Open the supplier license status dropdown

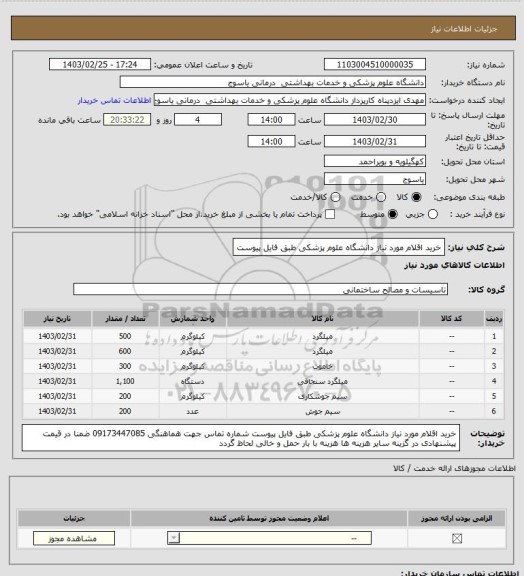coord(269,539)
